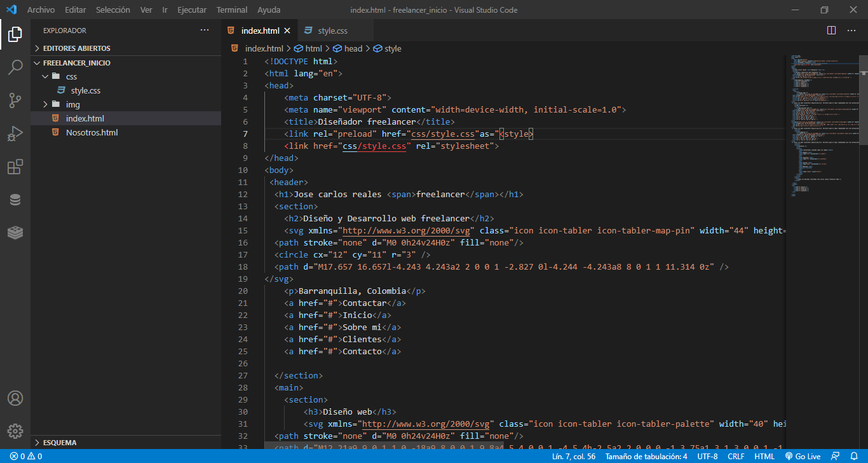Open the Archivo menu
Screen dimensions: 868x463
[x=41, y=10]
